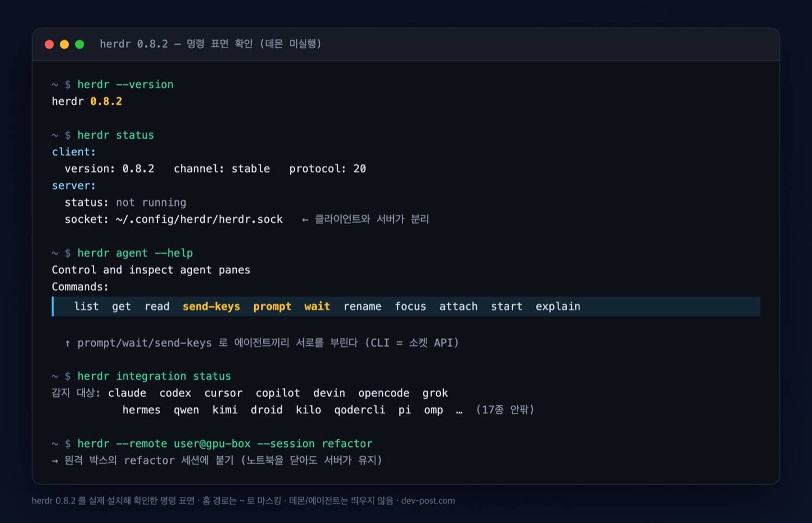812x523 pixels.
Task: Click the '감지 대상:' label
Action: point(76,393)
